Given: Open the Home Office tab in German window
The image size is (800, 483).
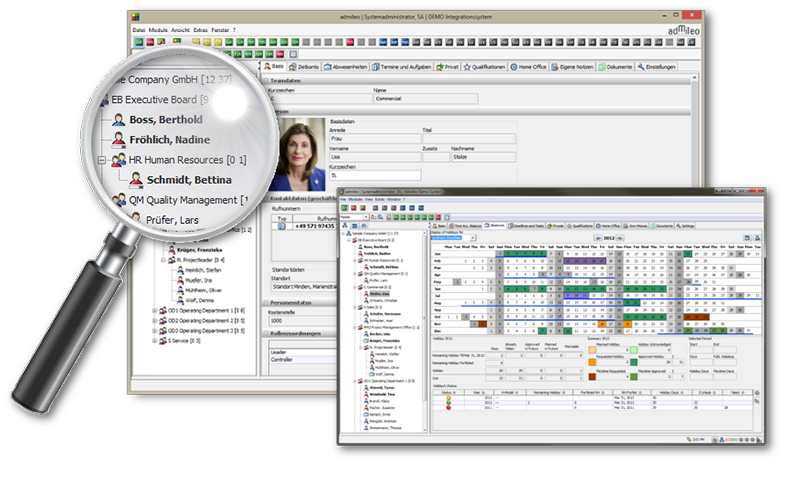Looking at the screenshot, I should pyautogui.click(x=528, y=67).
